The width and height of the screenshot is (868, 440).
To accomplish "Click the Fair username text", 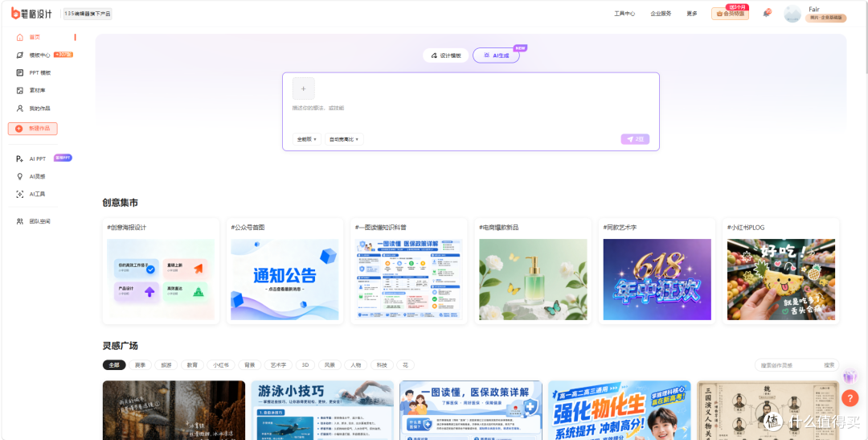I will [813, 9].
